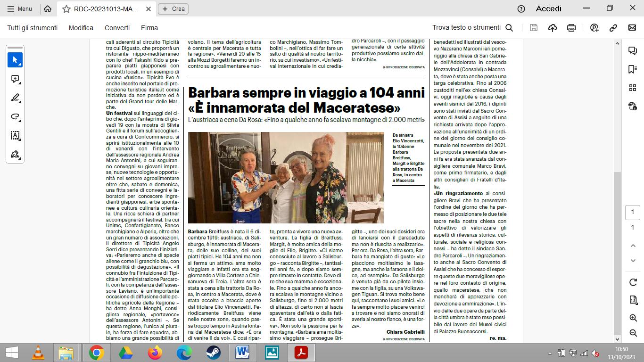
Task: Open the page display 1:1 options
Action: click(x=633, y=300)
